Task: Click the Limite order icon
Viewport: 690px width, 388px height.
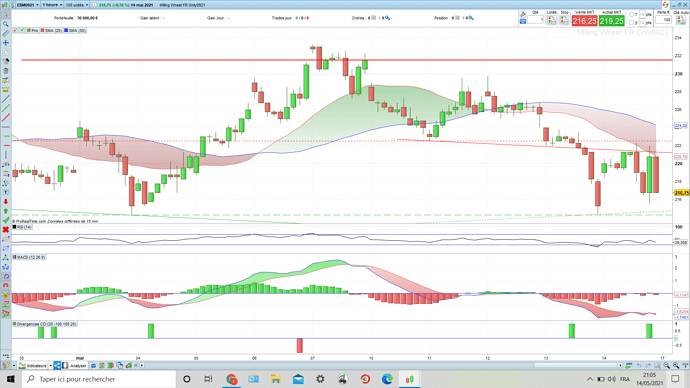Action: pyautogui.click(x=551, y=20)
